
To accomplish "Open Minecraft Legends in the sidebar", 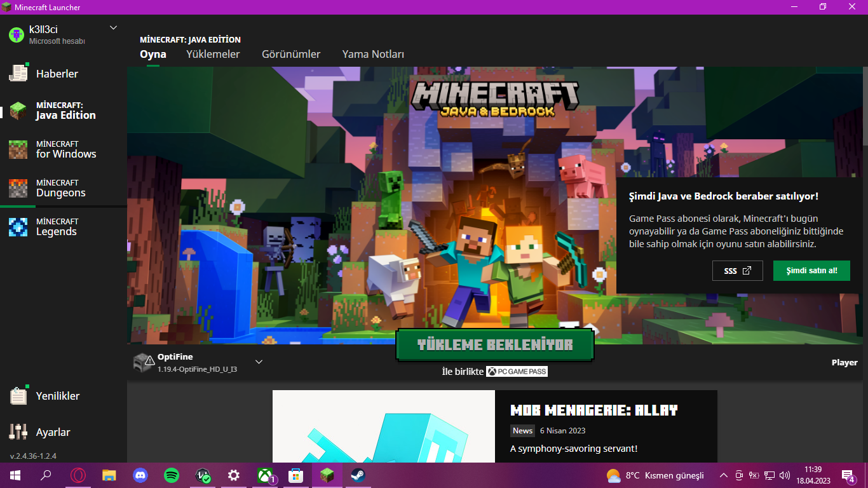I will [x=63, y=227].
